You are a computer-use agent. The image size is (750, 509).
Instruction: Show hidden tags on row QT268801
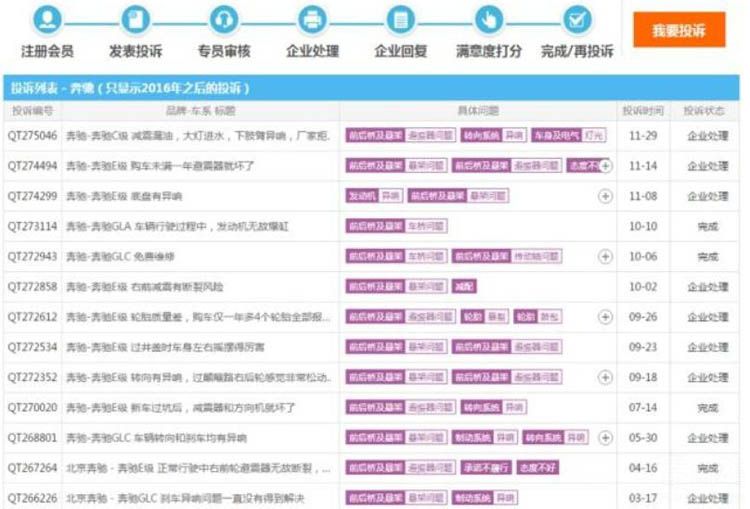point(605,438)
